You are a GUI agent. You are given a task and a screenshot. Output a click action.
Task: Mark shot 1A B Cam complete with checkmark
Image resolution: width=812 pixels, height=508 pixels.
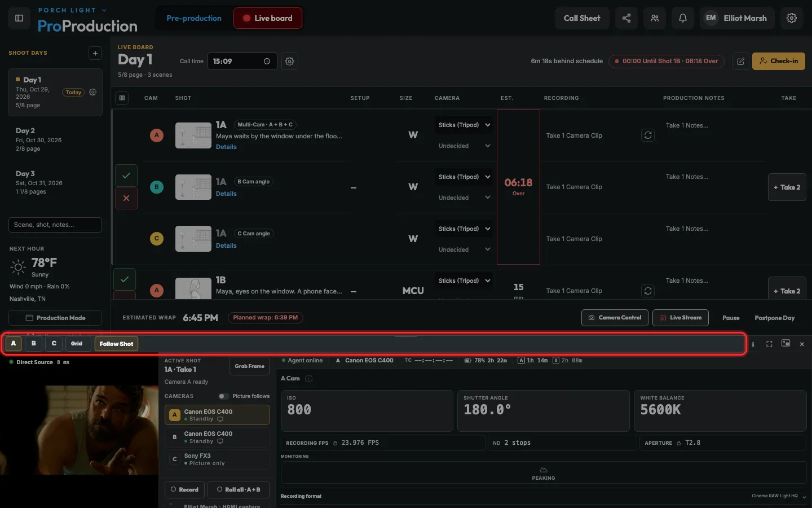[126, 176]
